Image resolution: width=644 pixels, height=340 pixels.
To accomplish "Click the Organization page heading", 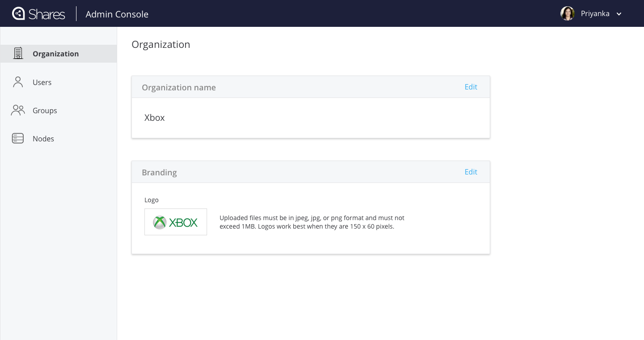I will 161,44.
